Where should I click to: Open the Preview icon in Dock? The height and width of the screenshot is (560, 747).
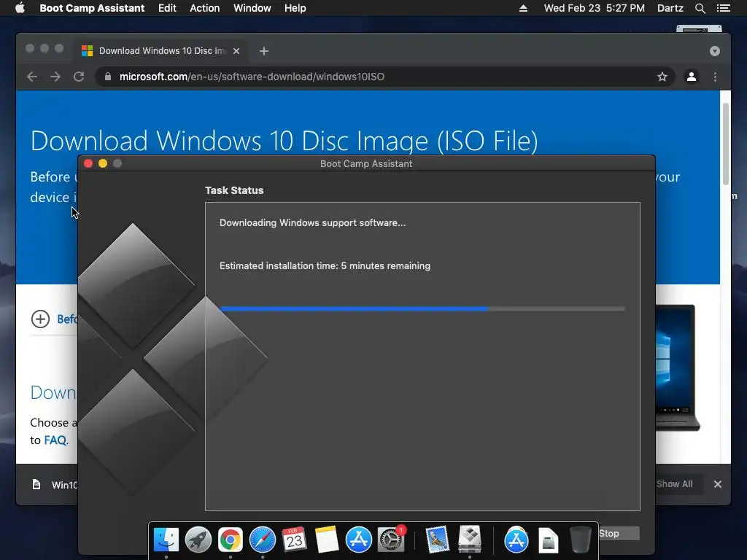[x=438, y=540]
